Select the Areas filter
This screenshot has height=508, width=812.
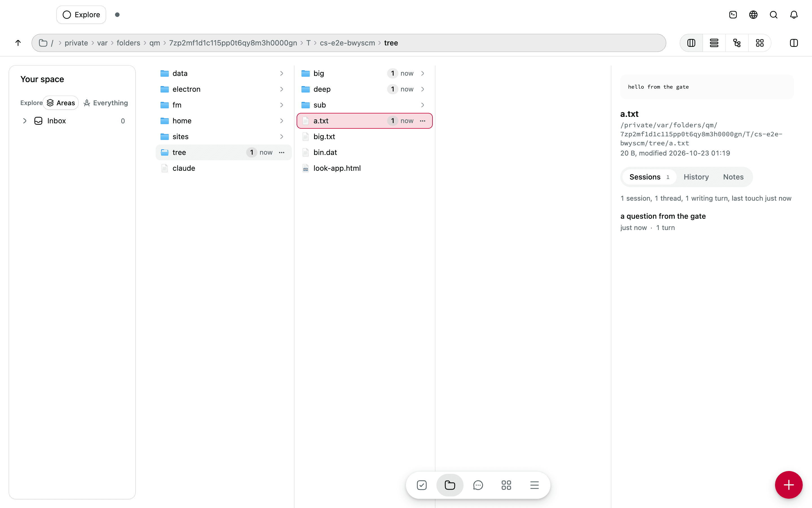61,103
